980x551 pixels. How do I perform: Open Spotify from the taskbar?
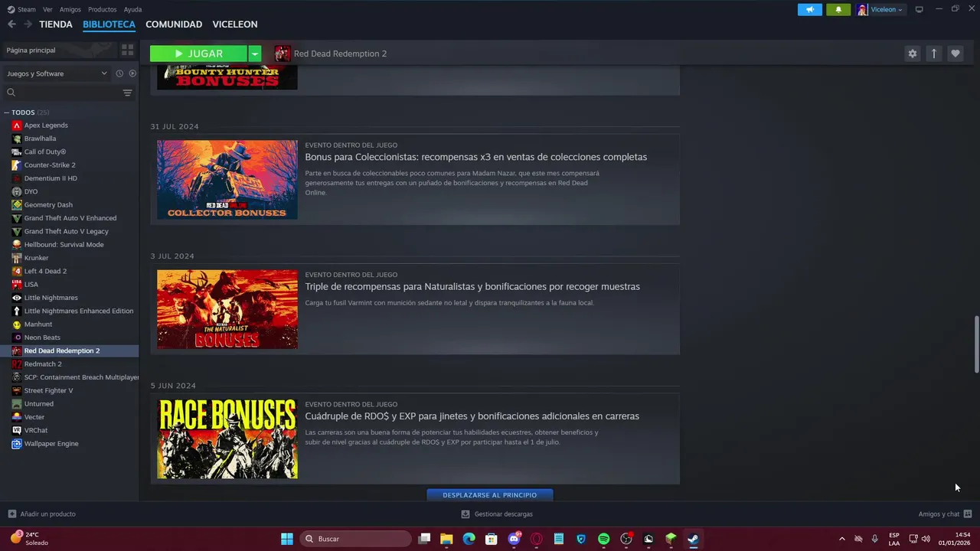[603, 539]
